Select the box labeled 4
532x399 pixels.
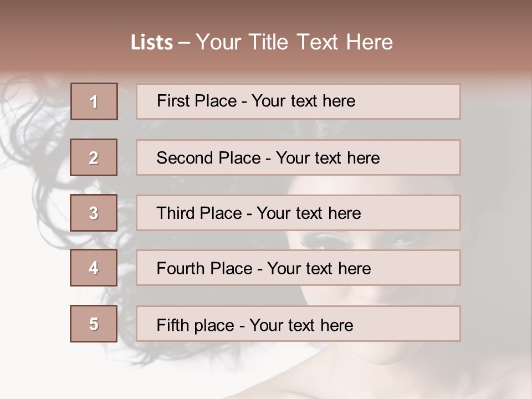click(94, 268)
